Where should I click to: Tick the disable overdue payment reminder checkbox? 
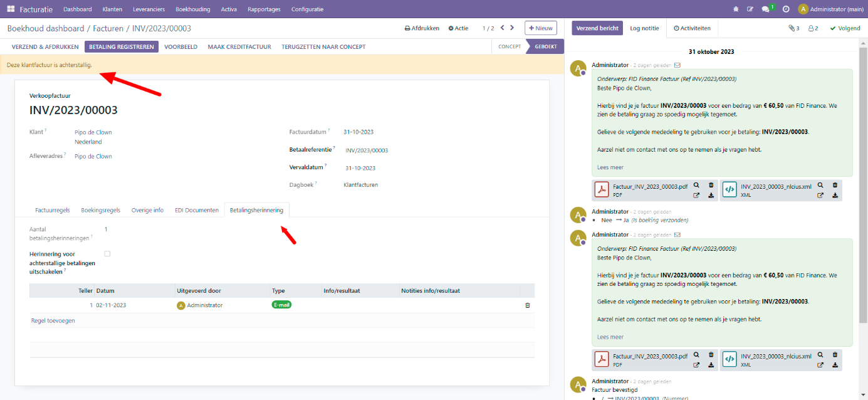[x=107, y=254]
